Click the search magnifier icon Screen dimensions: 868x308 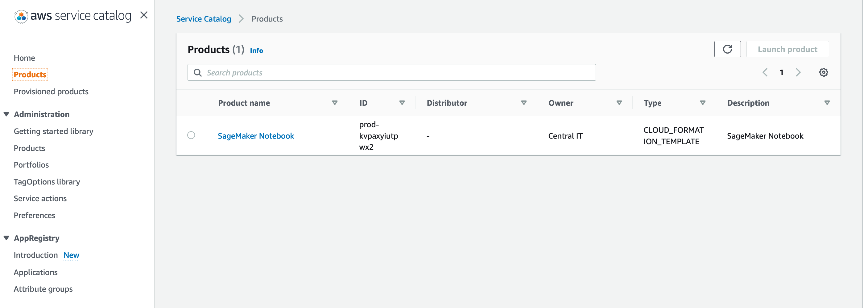(198, 73)
